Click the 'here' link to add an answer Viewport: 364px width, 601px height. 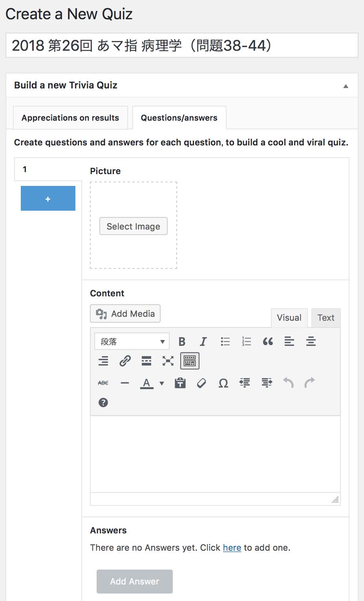tap(232, 548)
